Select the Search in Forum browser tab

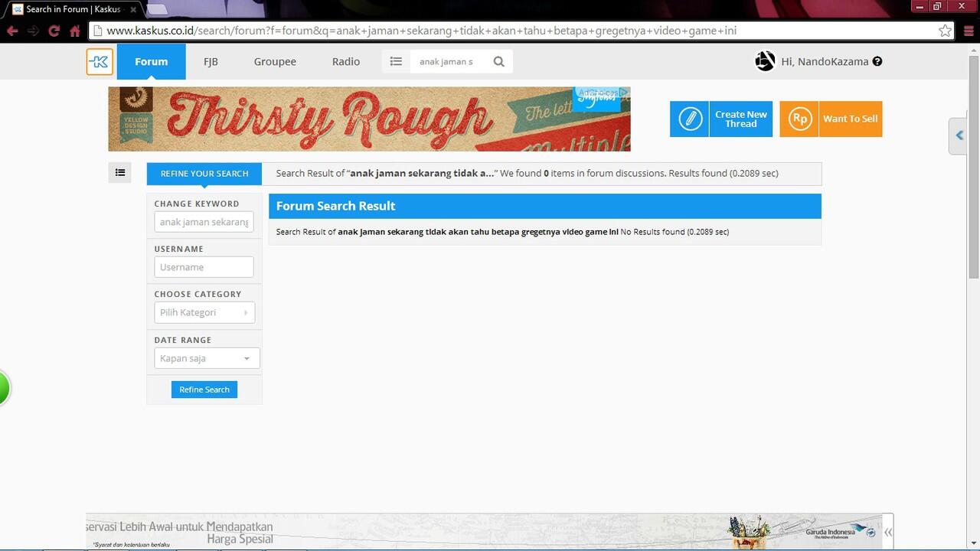[x=73, y=9]
